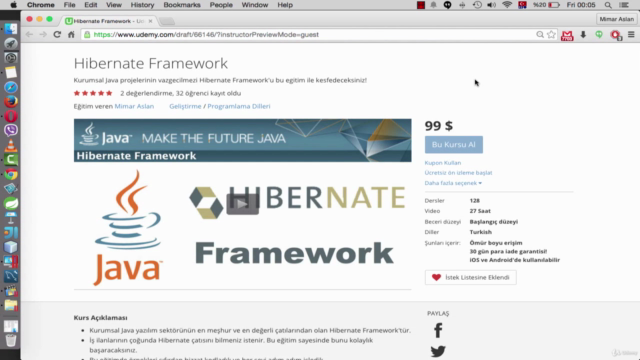Open instructor Mimar Aslan link
Image resolution: width=640 pixels, height=360 pixels.
(x=134, y=106)
